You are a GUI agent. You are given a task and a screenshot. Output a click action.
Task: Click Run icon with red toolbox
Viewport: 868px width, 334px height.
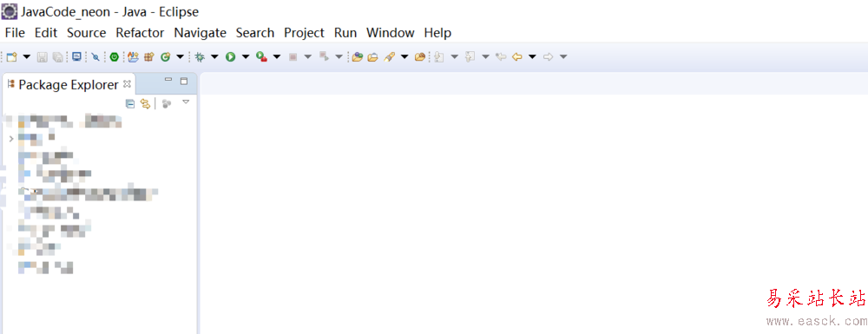[262, 56]
